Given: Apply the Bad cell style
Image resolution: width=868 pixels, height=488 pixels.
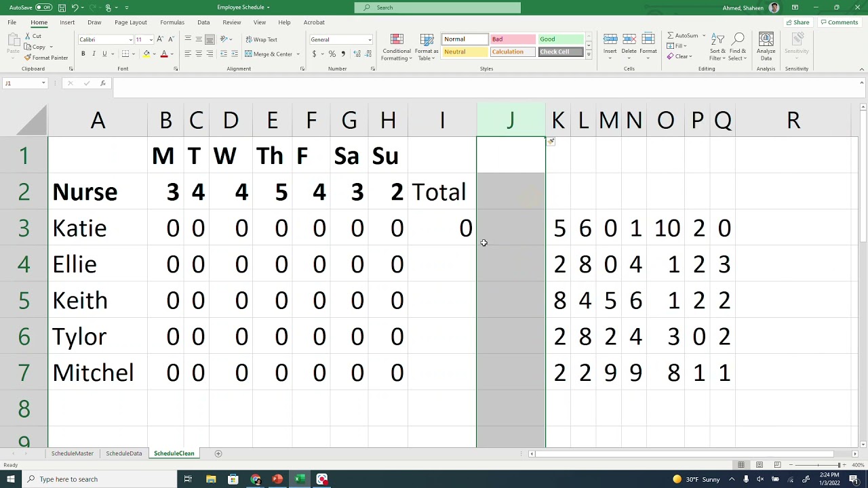Looking at the screenshot, I should pyautogui.click(x=512, y=39).
